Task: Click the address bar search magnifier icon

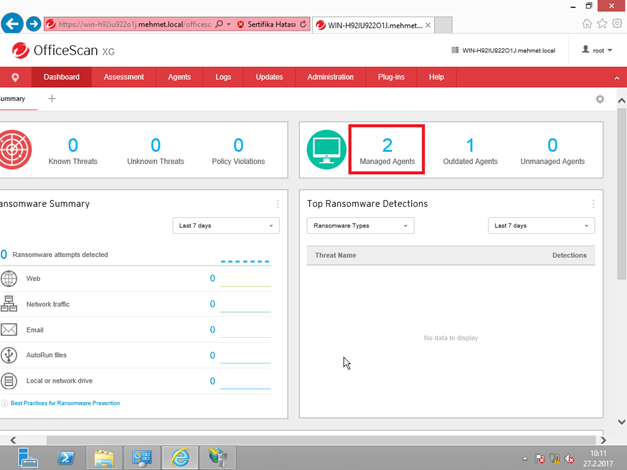Action: [219, 24]
